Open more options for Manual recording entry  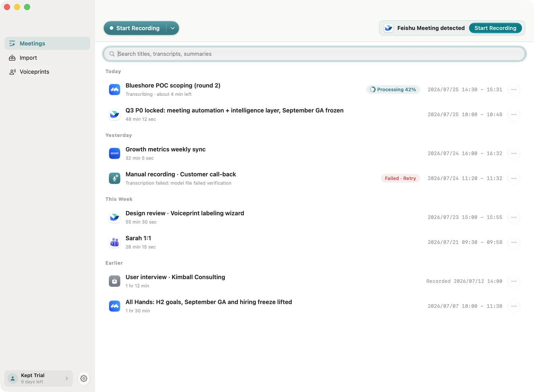click(514, 178)
